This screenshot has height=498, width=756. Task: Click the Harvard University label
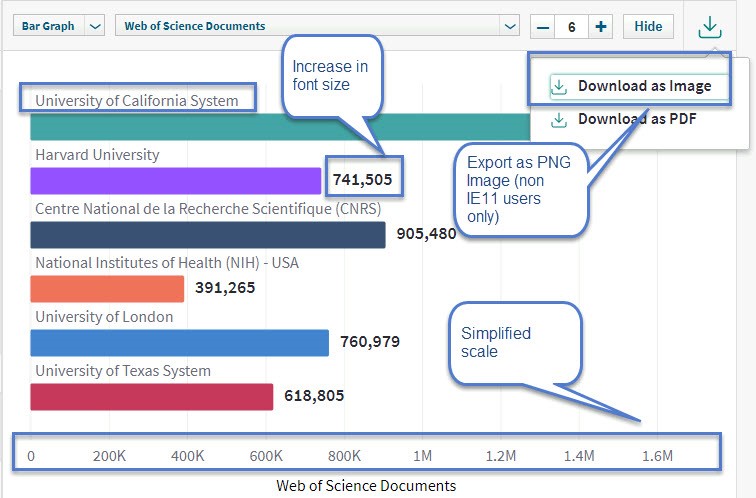tap(97, 155)
